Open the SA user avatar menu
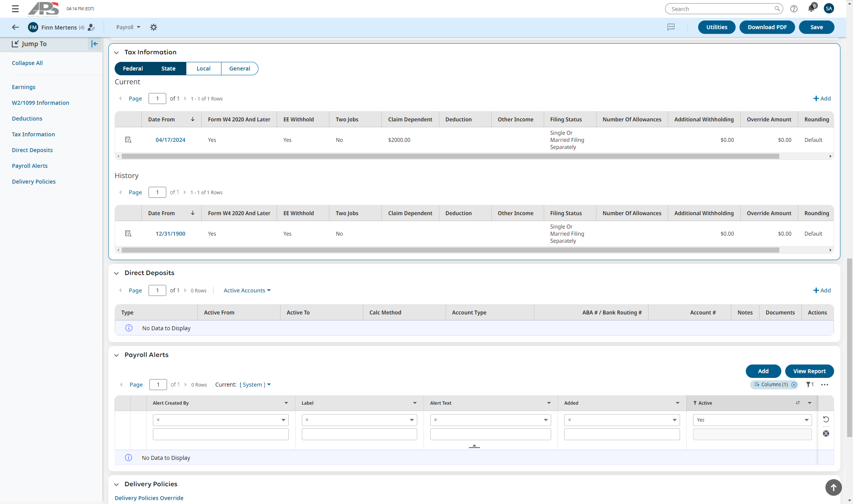The height and width of the screenshot is (504, 853). (x=829, y=8)
